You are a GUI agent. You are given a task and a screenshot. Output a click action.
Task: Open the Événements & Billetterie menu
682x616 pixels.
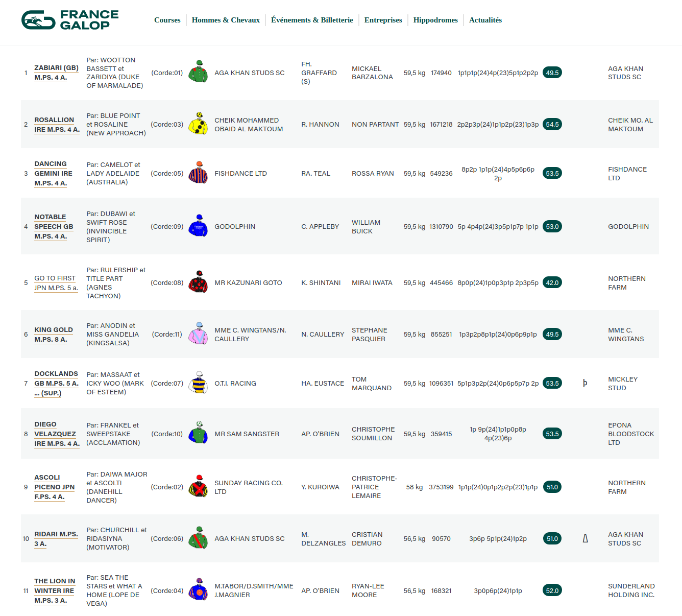(312, 20)
